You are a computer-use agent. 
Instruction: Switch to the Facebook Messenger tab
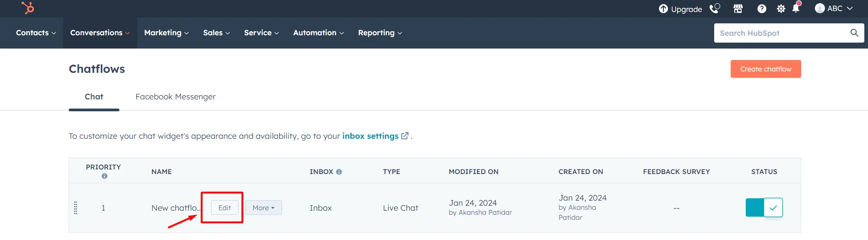[175, 97]
